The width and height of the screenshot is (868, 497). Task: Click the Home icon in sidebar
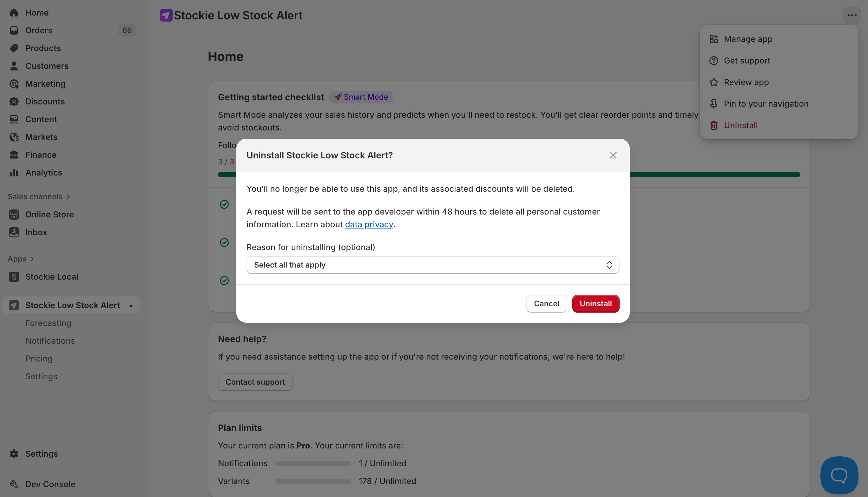(14, 13)
